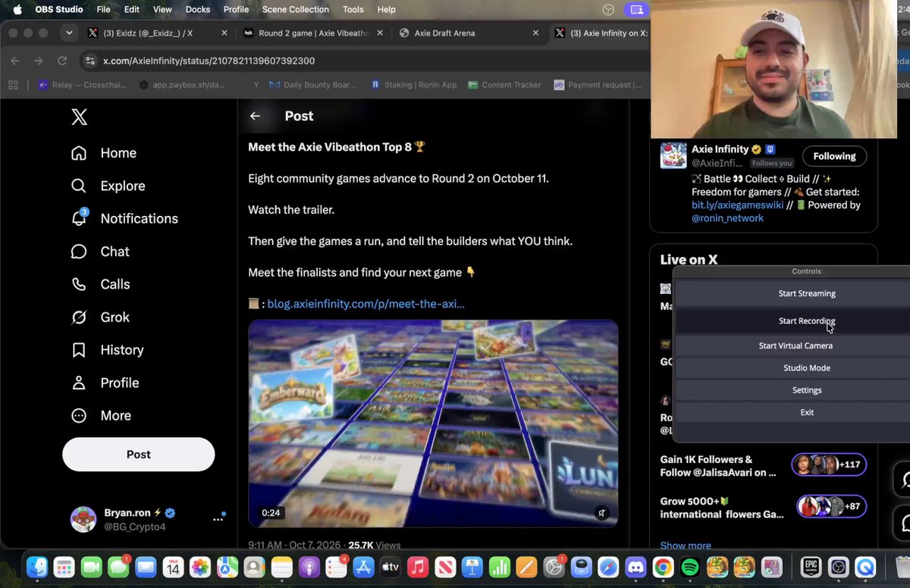Open the Notifications bell in X sidebar
Viewport: 910px width, 588px height.
point(79,218)
